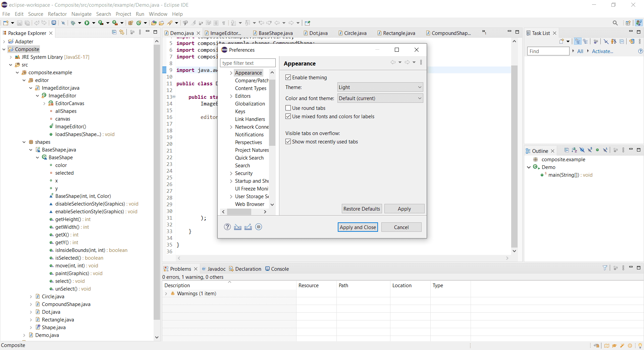
Task: Toggle Link with Editor in Package Explorer
Action: (122, 32)
